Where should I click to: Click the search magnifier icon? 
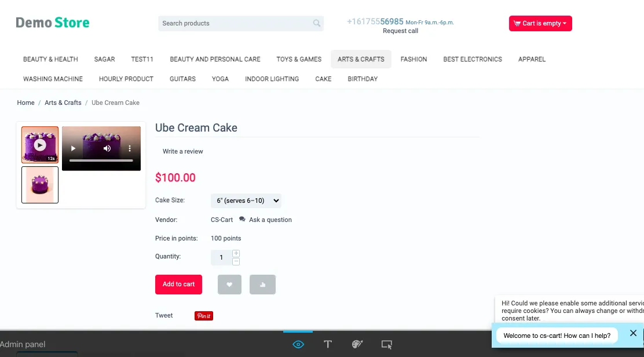coord(316,23)
